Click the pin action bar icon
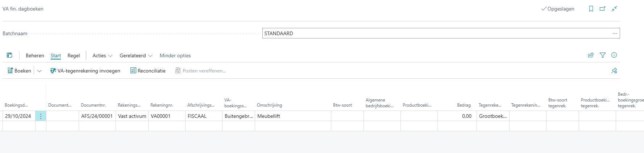The height and width of the screenshot is (153, 644). tap(614, 71)
